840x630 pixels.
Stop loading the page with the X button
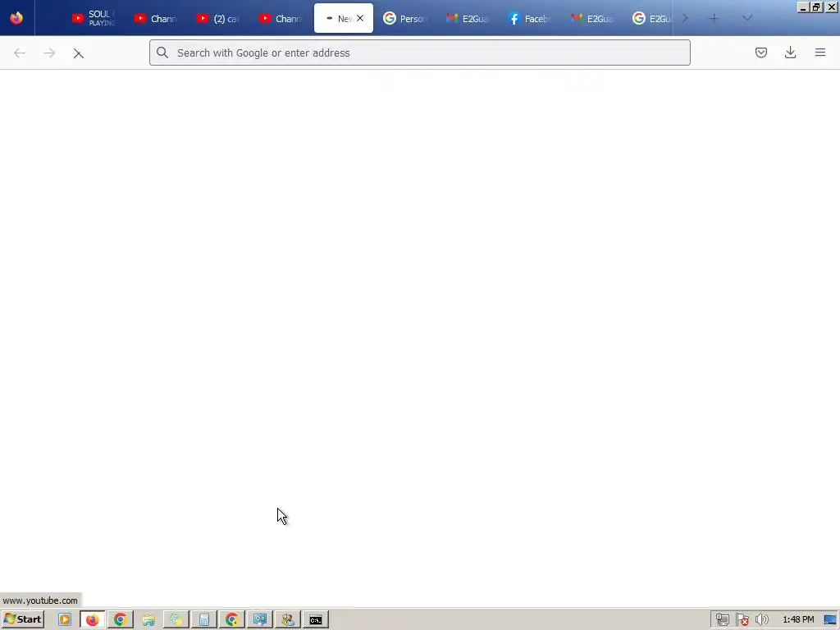[x=79, y=53]
